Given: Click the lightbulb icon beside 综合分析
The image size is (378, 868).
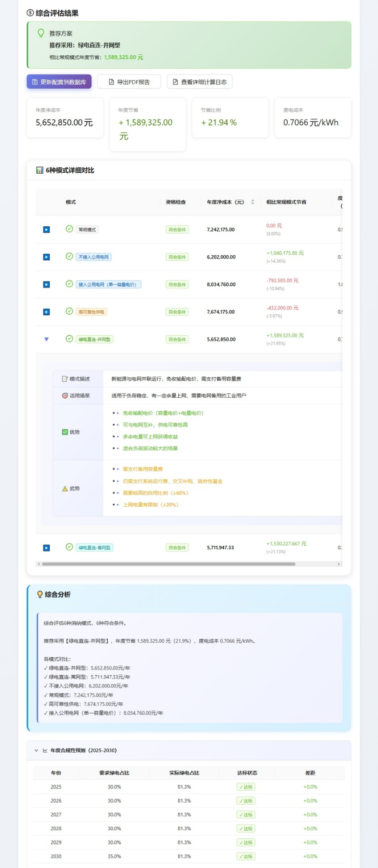Looking at the screenshot, I should (40, 594).
